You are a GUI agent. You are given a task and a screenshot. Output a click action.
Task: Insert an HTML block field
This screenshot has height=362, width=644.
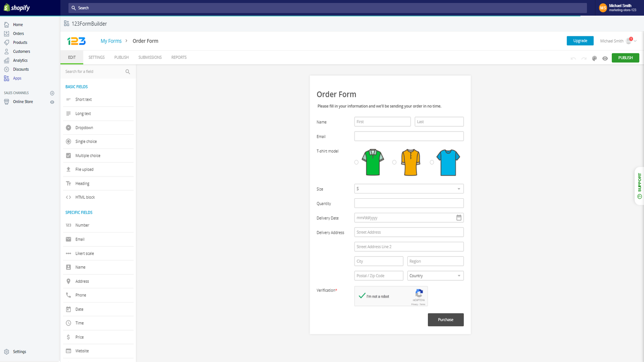85,197
